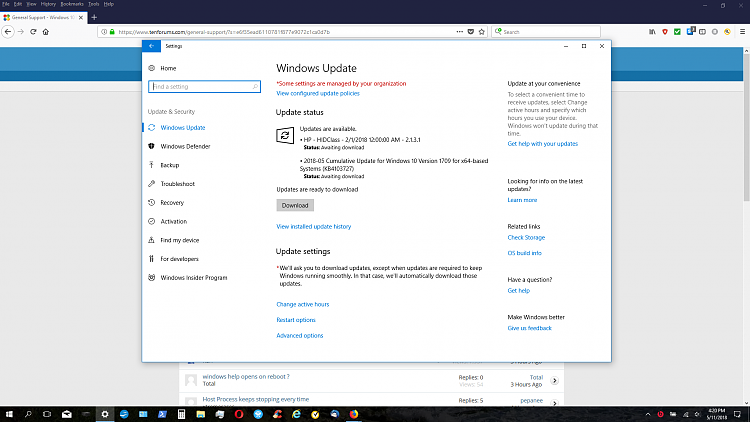
Task: Open Firefox Bookmarks menu
Action: (x=72, y=4)
